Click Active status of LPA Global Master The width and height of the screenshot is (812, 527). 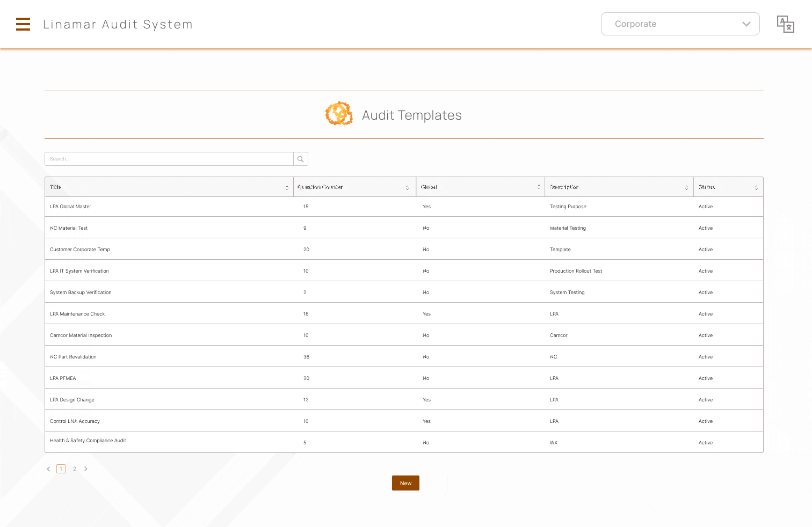point(706,207)
